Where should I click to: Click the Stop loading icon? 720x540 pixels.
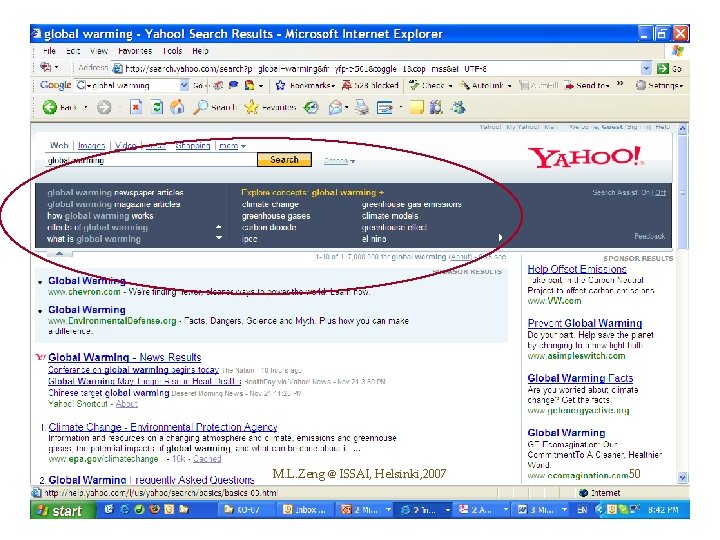coord(135,107)
